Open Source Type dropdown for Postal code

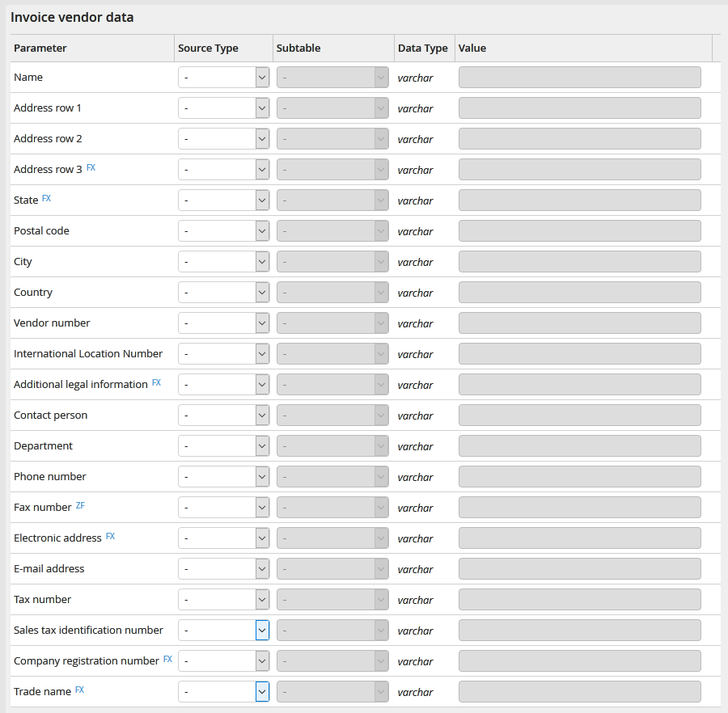pos(224,231)
